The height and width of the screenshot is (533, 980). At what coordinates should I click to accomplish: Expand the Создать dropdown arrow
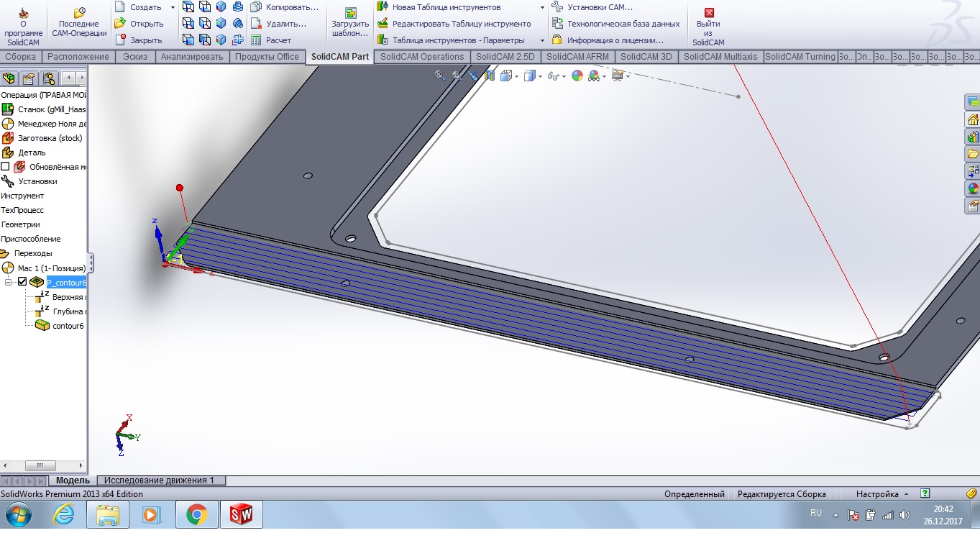click(x=173, y=7)
